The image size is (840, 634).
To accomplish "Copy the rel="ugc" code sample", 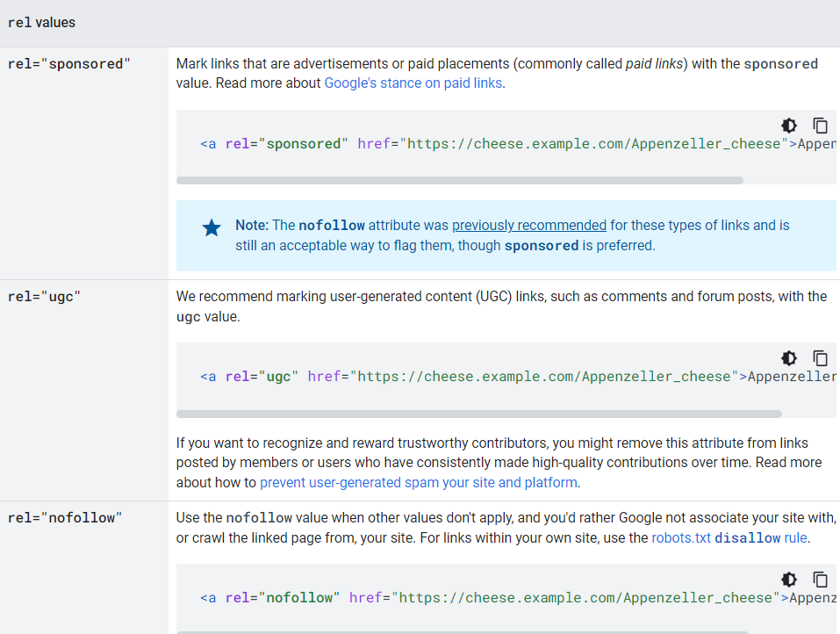I will coord(820,358).
